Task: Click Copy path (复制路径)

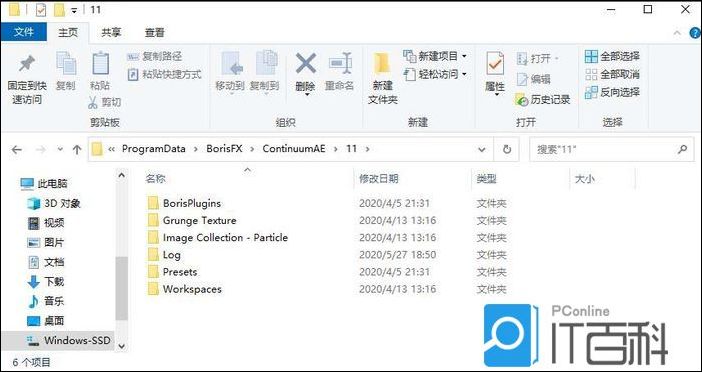Action: (x=154, y=56)
